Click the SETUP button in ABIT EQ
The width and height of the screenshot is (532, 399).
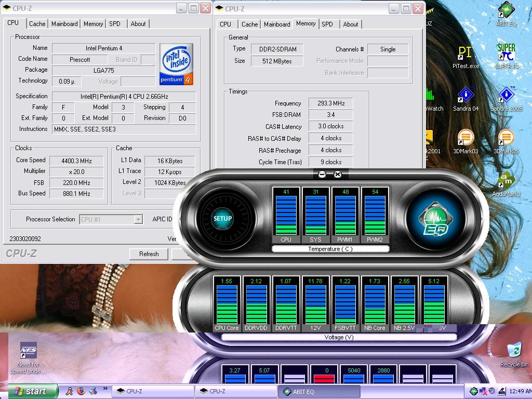tap(222, 219)
